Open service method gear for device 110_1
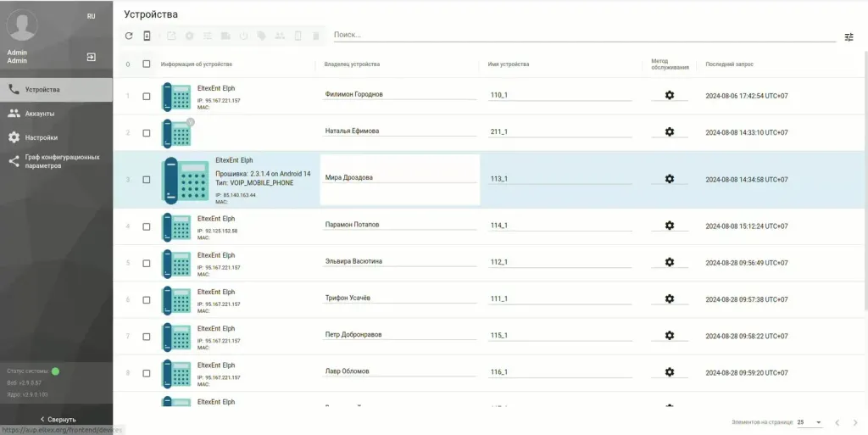 [x=669, y=95]
